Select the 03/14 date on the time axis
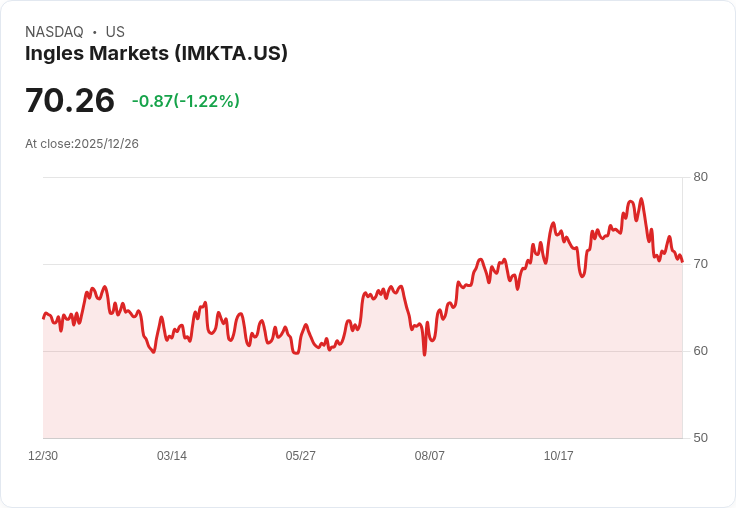The height and width of the screenshot is (508, 736). [172, 456]
